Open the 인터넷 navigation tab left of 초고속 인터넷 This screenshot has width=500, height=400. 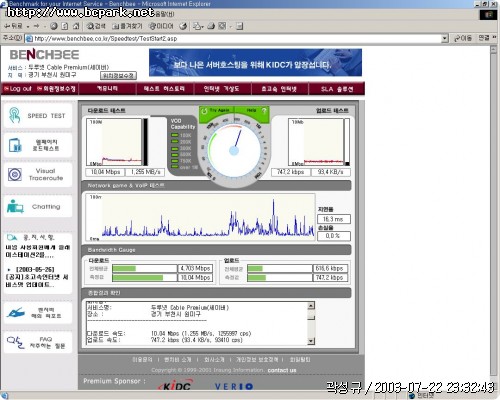222,89
